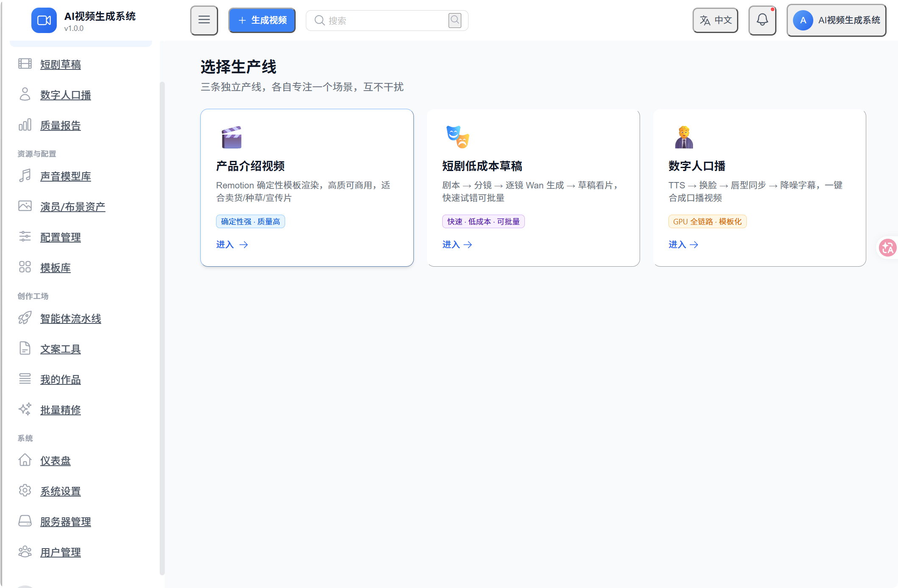Viewport: 898px width, 588px height.
Task: Click the sliders icon for 配置管理
Action: click(25, 237)
